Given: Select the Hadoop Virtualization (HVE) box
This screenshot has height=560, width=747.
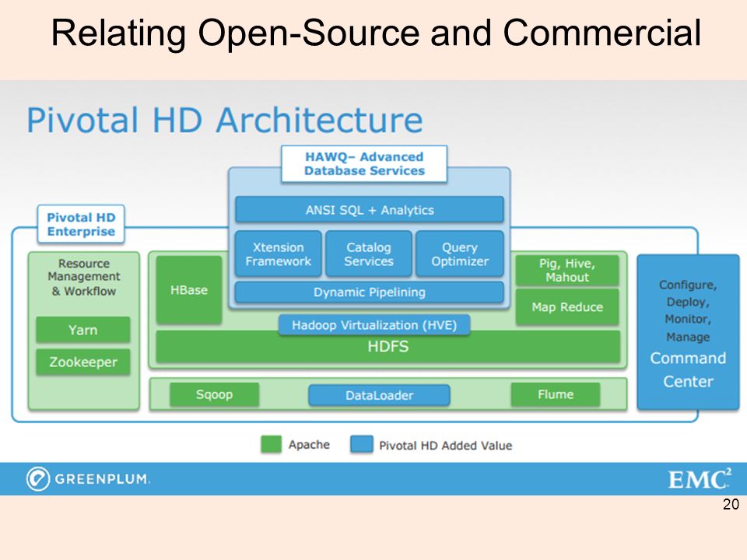Looking at the screenshot, I should tap(374, 325).
